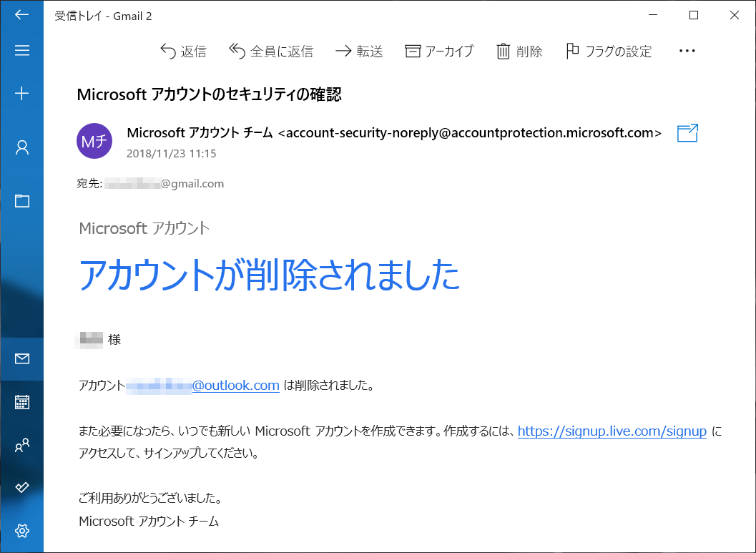This screenshot has height=553, width=756.
Task: Go back with the arrow icon
Action: [21, 15]
